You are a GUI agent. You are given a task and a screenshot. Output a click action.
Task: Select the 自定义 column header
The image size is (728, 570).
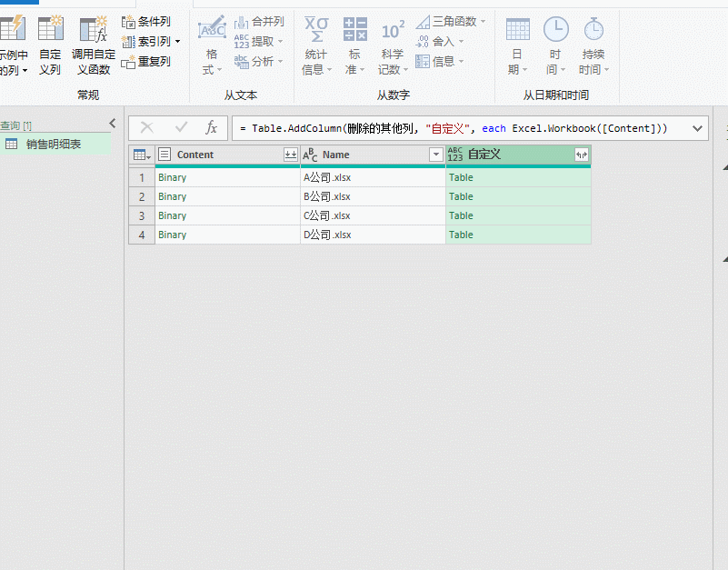[x=518, y=155]
